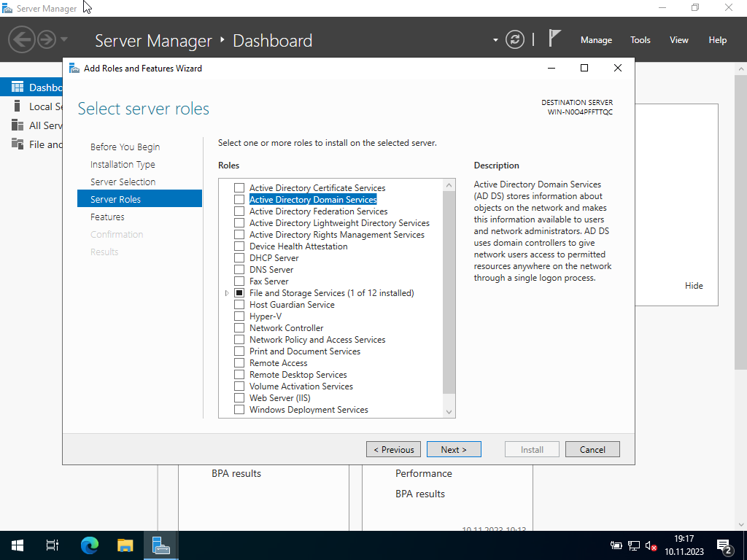Select Windows Deployment Services role text
Screen dimensions: 747x560
pos(309,410)
